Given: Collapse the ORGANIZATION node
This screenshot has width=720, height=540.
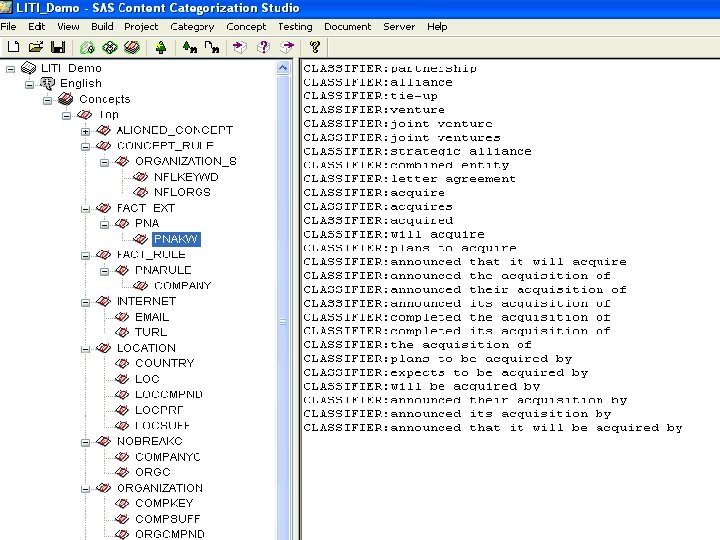Looking at the screenshot, I should 85,489.
